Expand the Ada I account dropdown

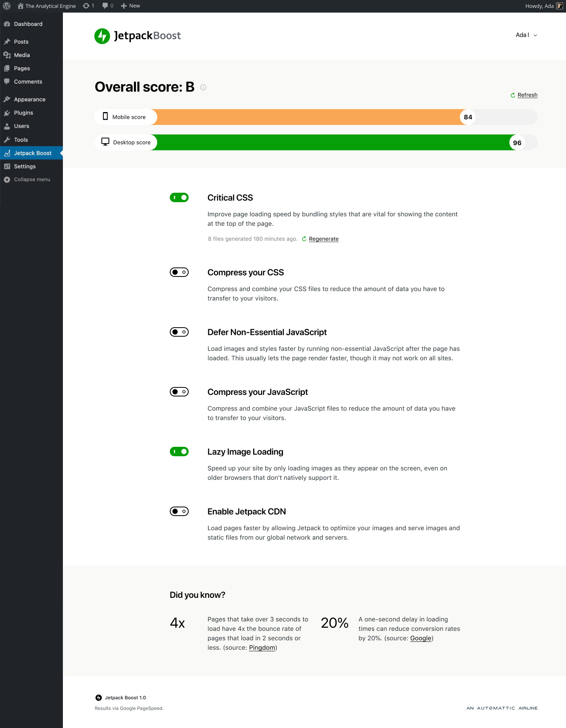coord(526,35)
